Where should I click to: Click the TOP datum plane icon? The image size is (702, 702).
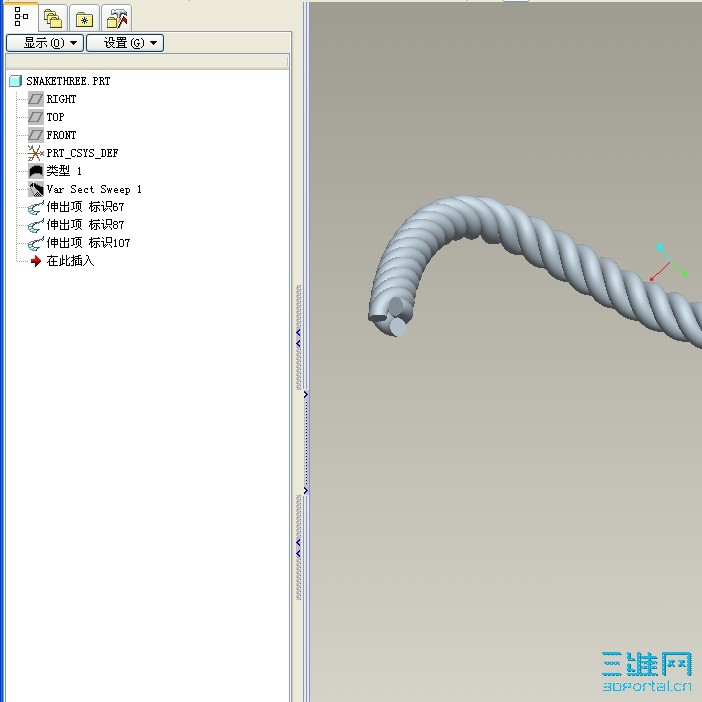click(x=36, y=117)
